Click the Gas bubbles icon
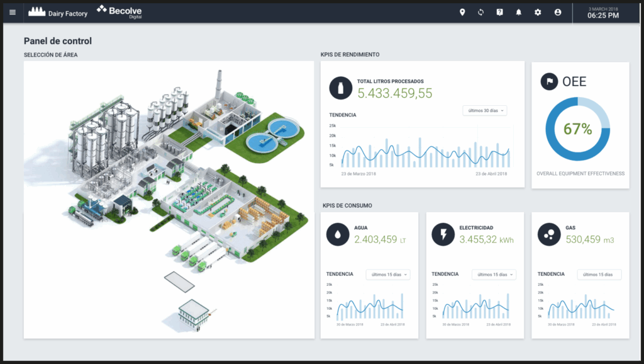 [549, 234]
